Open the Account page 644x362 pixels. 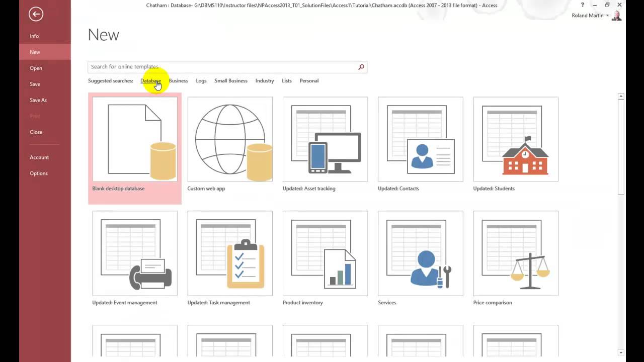45,157
